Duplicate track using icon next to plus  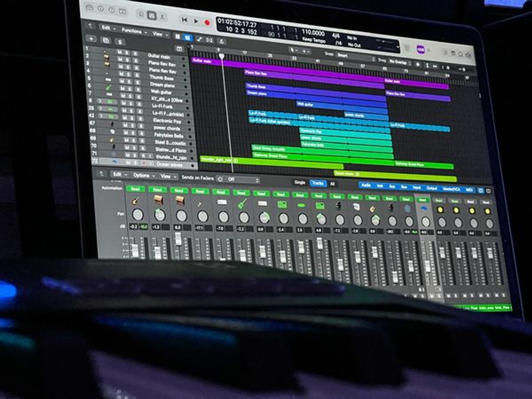(106, 40)
